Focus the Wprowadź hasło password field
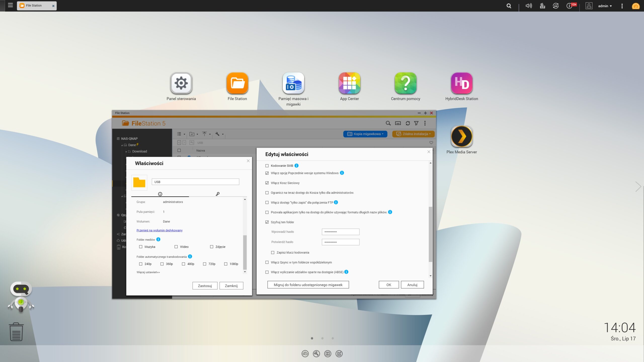 340,232
